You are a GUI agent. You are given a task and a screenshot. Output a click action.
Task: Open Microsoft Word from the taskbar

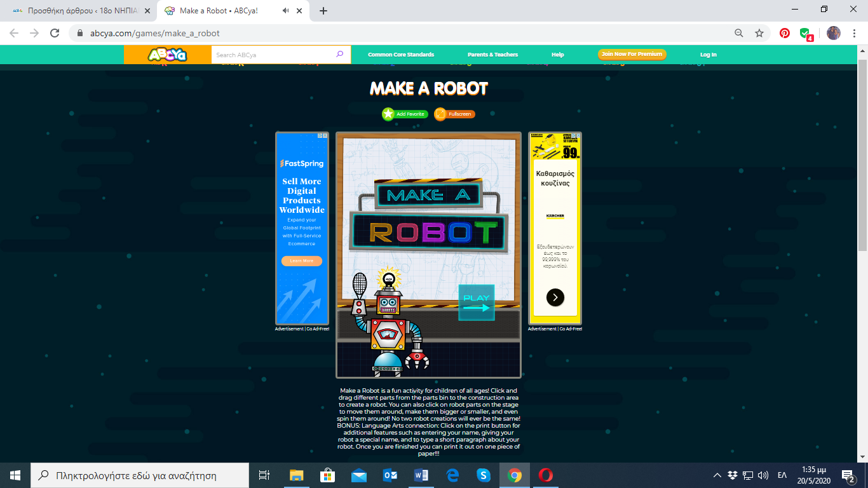pos(421,475)
